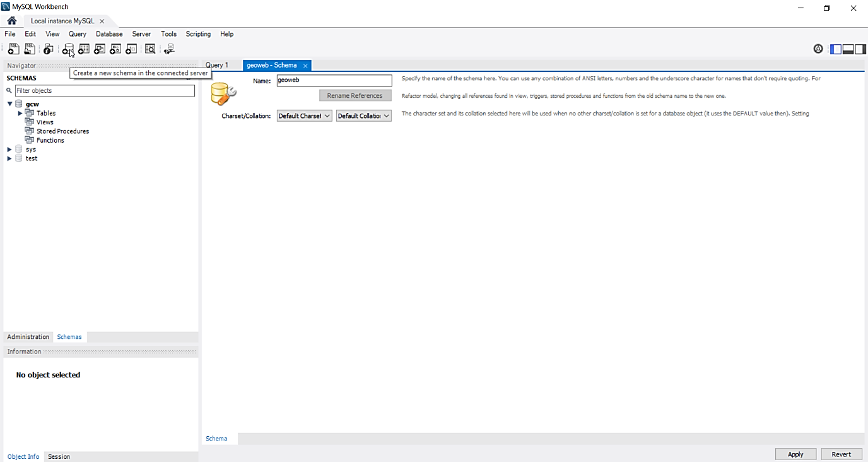Click the new SQL tab icon
The image size is (868, 462).
coord(13,49)
